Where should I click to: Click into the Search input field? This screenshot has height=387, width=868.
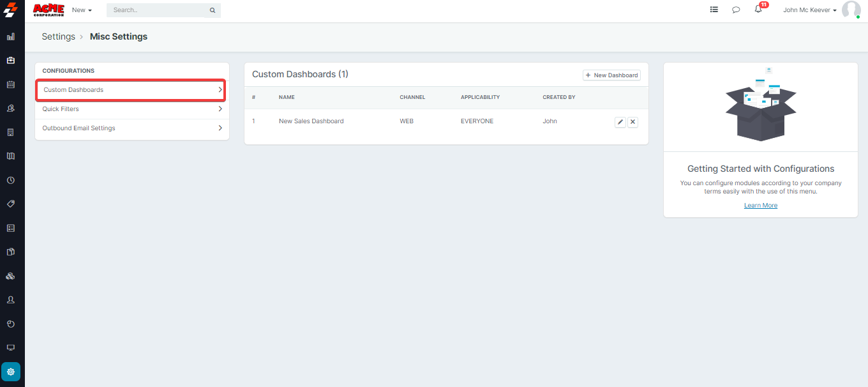[x=156, y=11]
